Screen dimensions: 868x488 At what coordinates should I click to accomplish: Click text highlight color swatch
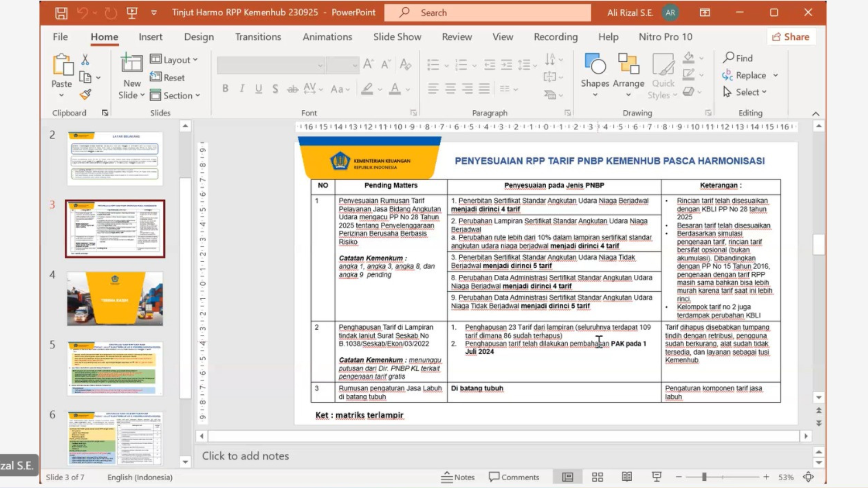point(367,89)
